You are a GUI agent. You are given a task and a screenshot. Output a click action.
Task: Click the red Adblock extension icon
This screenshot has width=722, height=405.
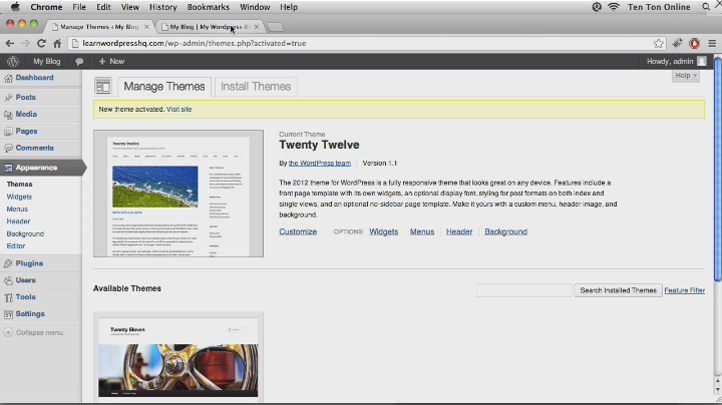coord(694,43)
